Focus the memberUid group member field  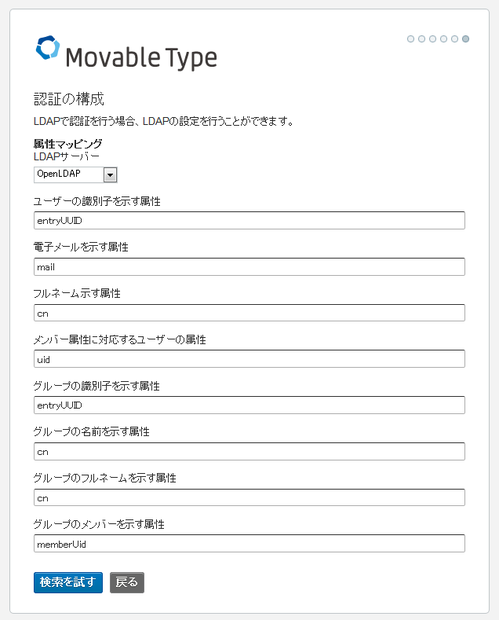tap(250, 544)
